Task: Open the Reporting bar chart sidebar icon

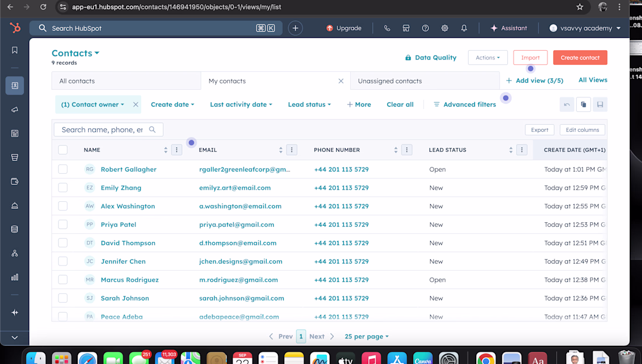Action: coord(15,277)
